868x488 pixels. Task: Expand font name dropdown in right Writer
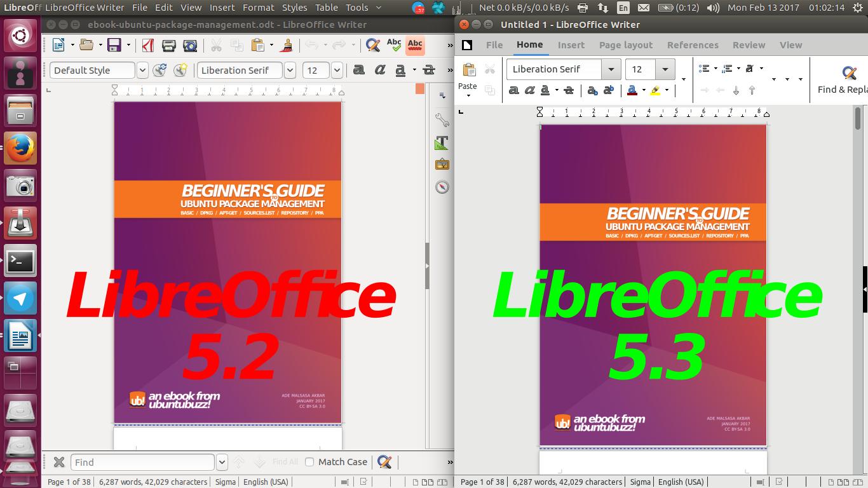(x=611, y=69)
